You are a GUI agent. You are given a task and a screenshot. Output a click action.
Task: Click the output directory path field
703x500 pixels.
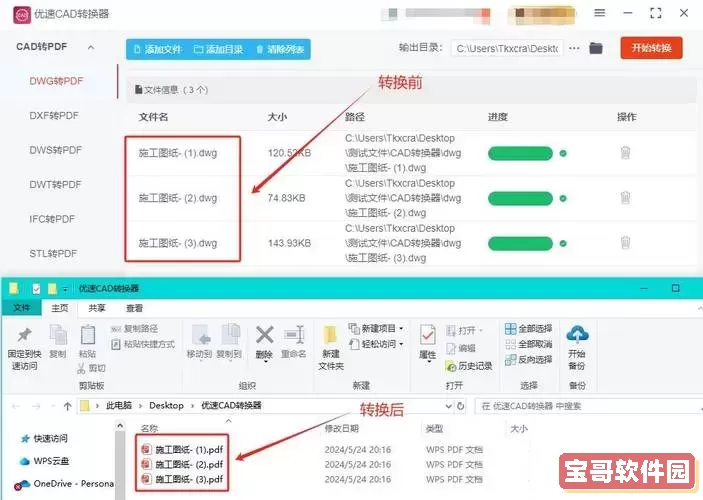(x=507, y=48)
